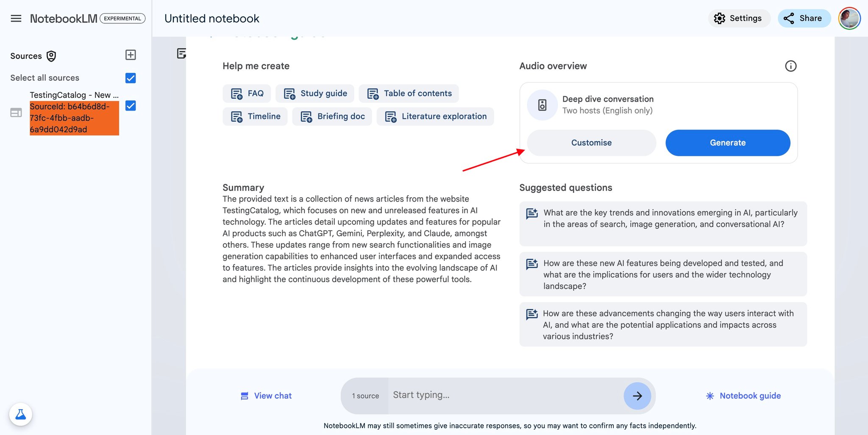
Task: Create a Study guide
Action: point(316,94)
